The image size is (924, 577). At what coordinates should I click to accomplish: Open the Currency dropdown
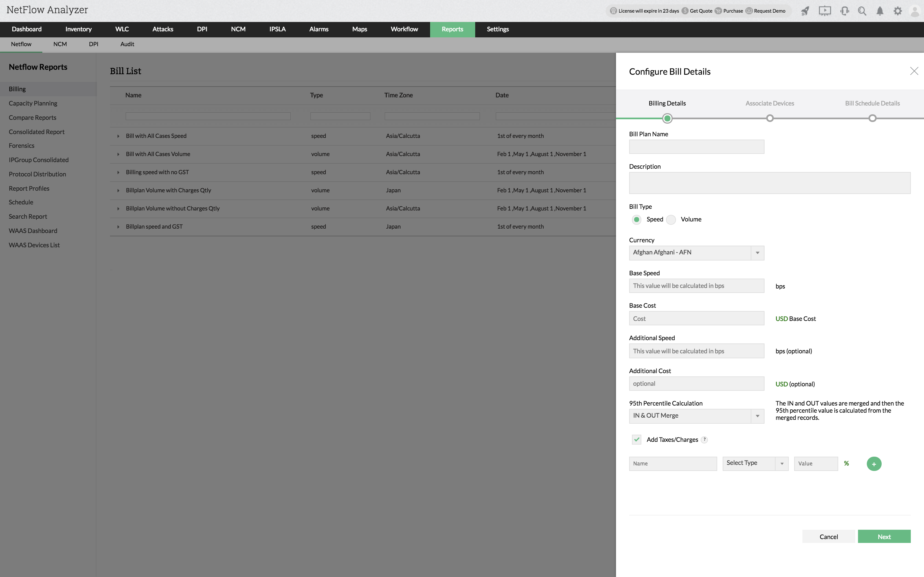pos(696,253)
